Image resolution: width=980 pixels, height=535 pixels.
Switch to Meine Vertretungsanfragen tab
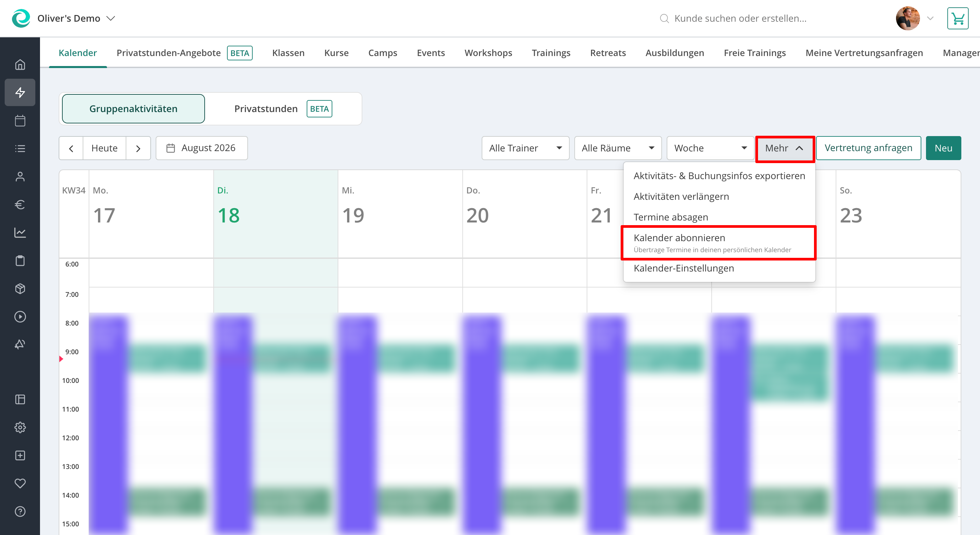[864, 53]
